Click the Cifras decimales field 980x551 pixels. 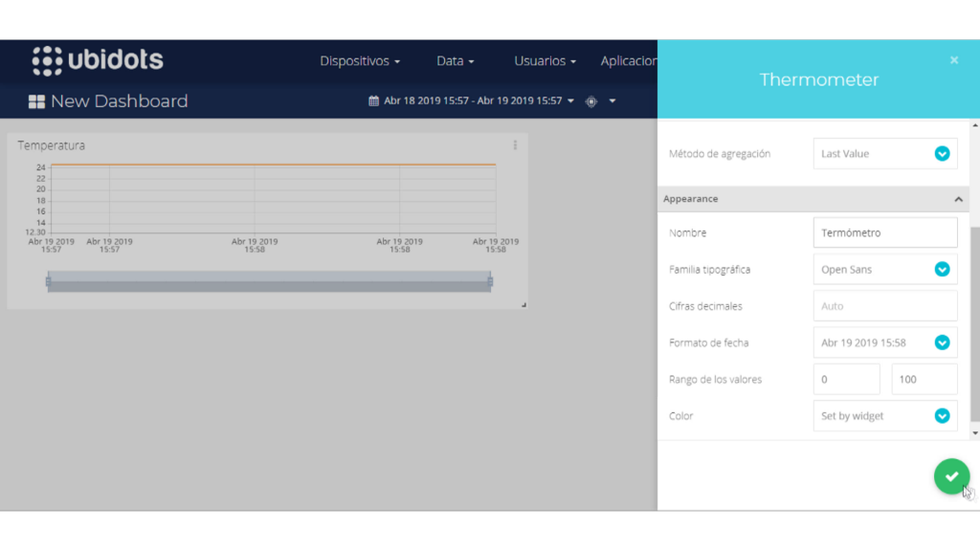(884, 306)
